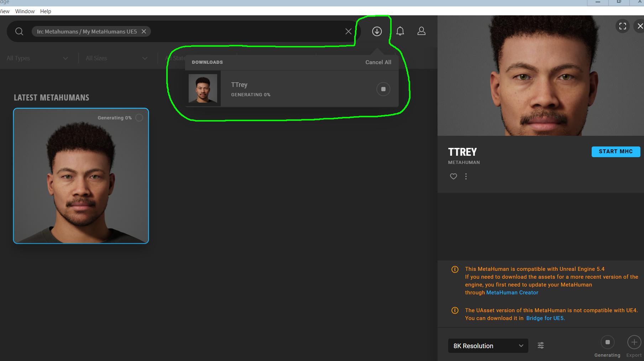The height and width of the screenshot is (361, 644).
Task: Expand the All Sizes filter dropdown
Action: (x=117, y=58)
